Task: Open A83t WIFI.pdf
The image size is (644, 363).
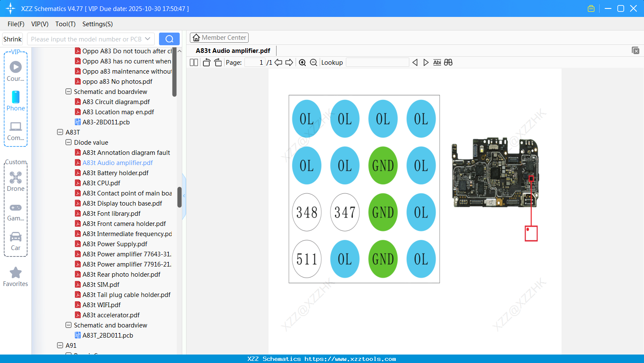Action: coord(98,305)
